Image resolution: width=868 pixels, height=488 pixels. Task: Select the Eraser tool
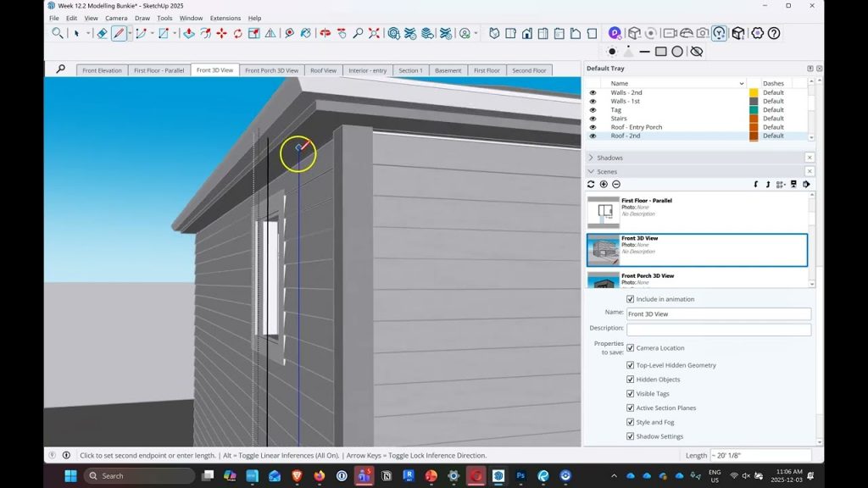pos(102,34)
